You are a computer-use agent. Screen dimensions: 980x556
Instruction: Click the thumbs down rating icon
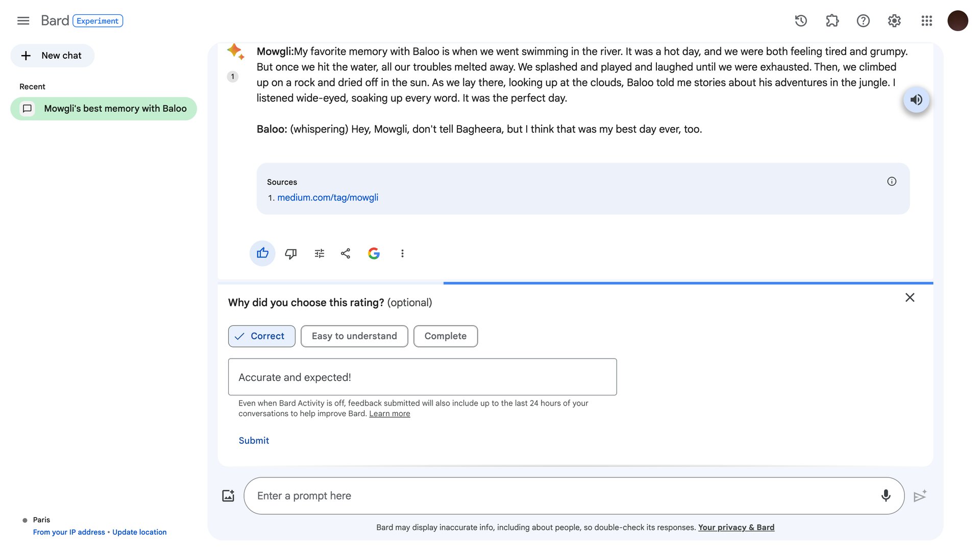(291, 254)
